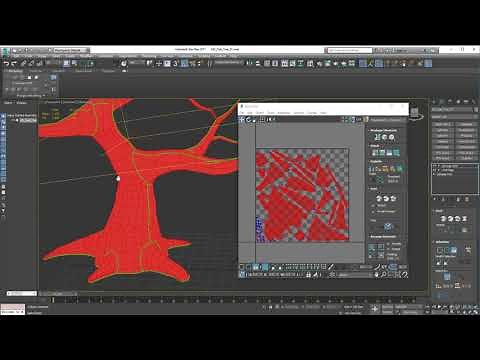The width and height of the screenshot is (480, 360).
Task: Expand the Polygon Modeling ribbon panel
Action: click(31, 96)
